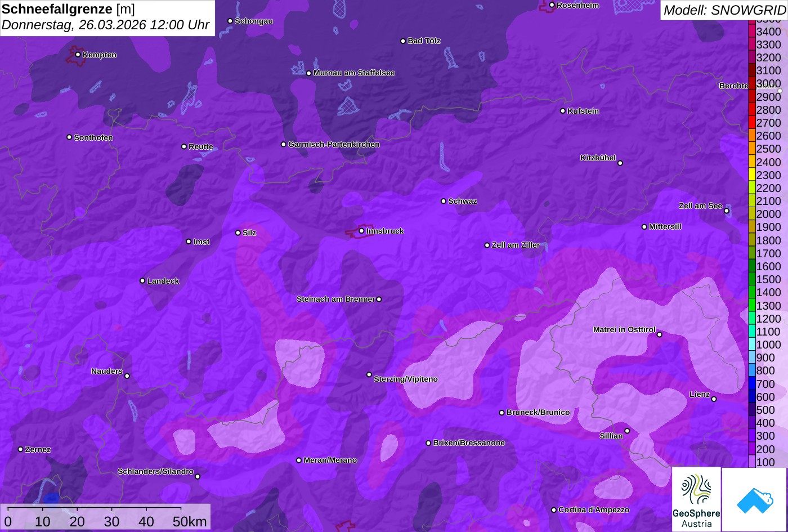Image resolution: width=788 pixels, height=532 pixels.
Task: Click the Sonthofen label
Action: pos(93,137)
